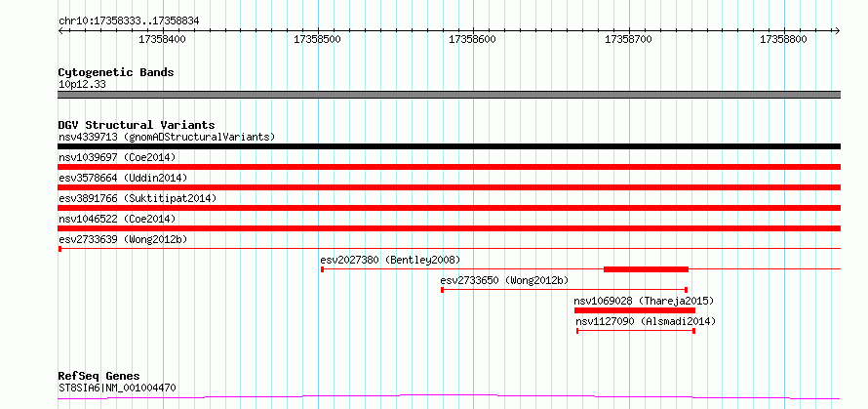The height and width of the screenshot is (409, 868).
Task: Click the chr10:17358333..17358834 coordinate label
Action: 129,21
